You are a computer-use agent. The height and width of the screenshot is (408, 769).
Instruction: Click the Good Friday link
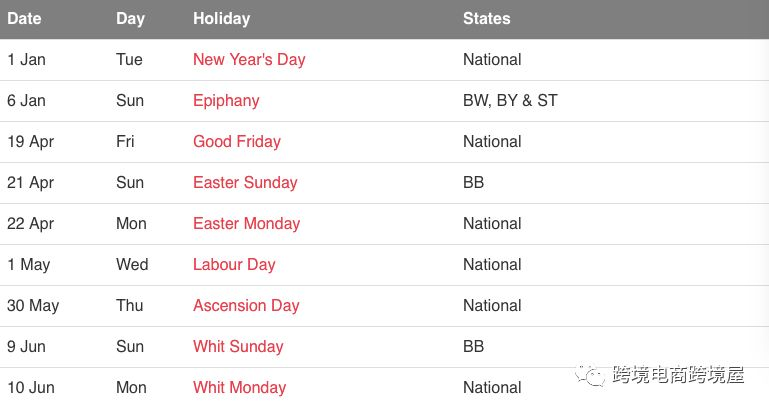pos(237,142)
